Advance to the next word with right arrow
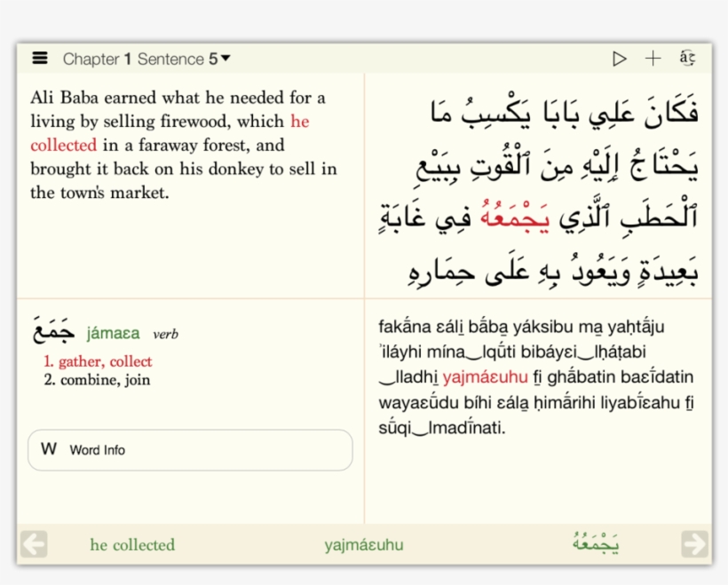Screen dimensions: 728x585 click(694, 544)
